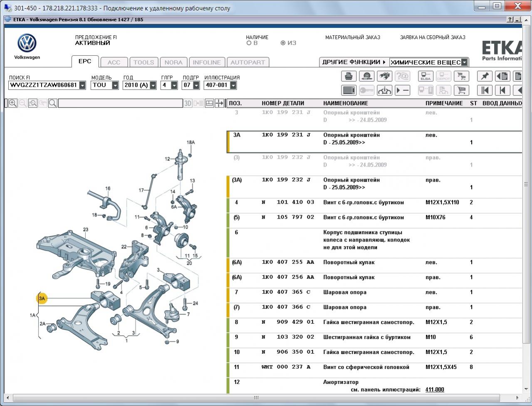Click ЗАЯВКА НА СБОРНЫЙ ЗАКАЗ label
The width and height of the screenshot is (532, 406).
(433, 37)
